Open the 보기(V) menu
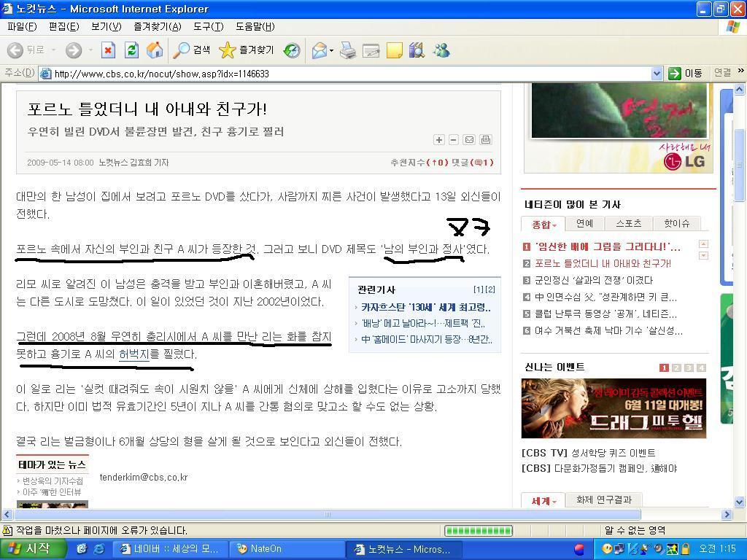Screen dimensions: 747x560 pyautogui.click(x=107, y=27)
